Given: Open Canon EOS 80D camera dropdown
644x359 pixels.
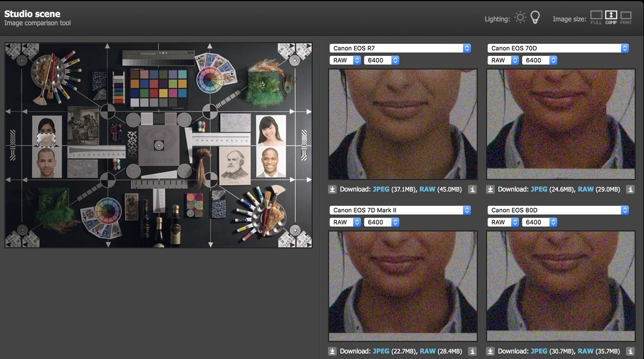Looking at the screenshot, I should coord(558,210).
